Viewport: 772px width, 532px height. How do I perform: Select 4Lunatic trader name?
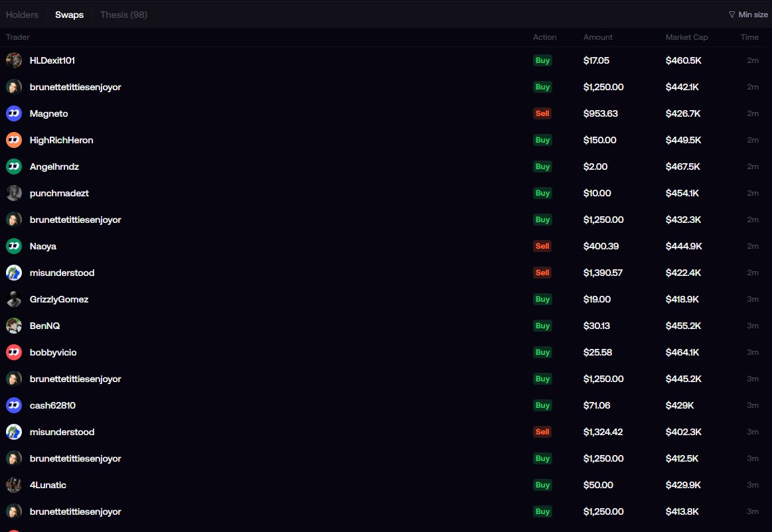pos(48,486)
